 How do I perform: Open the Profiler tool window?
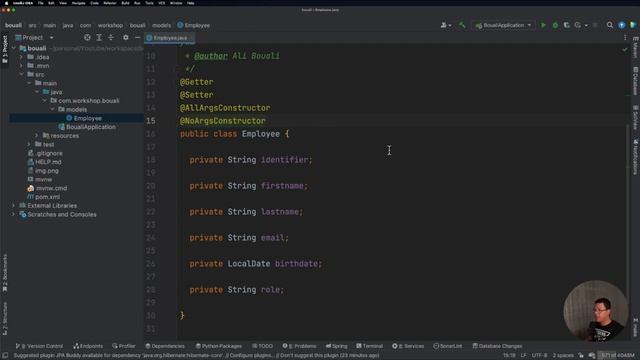point(124,346)
